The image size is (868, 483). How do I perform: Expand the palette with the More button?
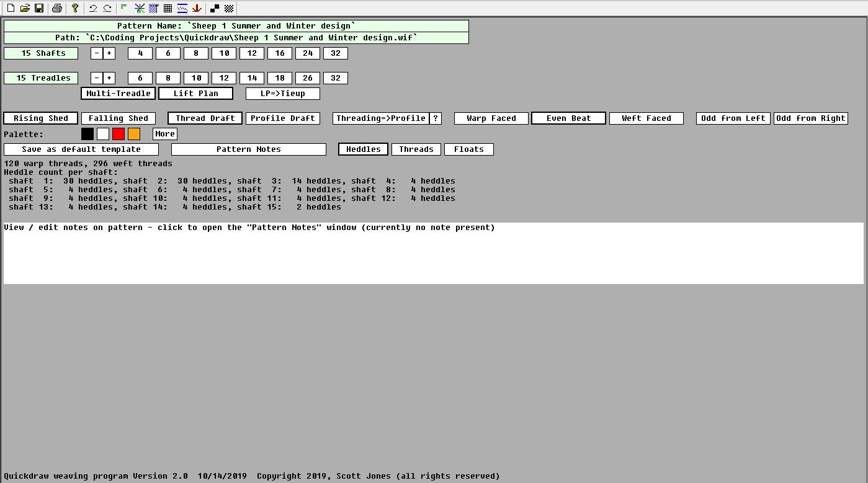coord(164,134)
